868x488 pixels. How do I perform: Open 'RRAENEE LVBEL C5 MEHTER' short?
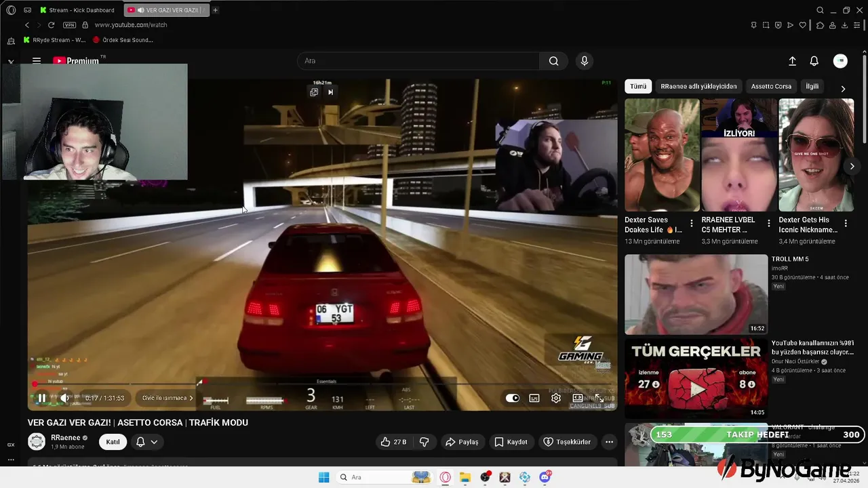point(739,155)
